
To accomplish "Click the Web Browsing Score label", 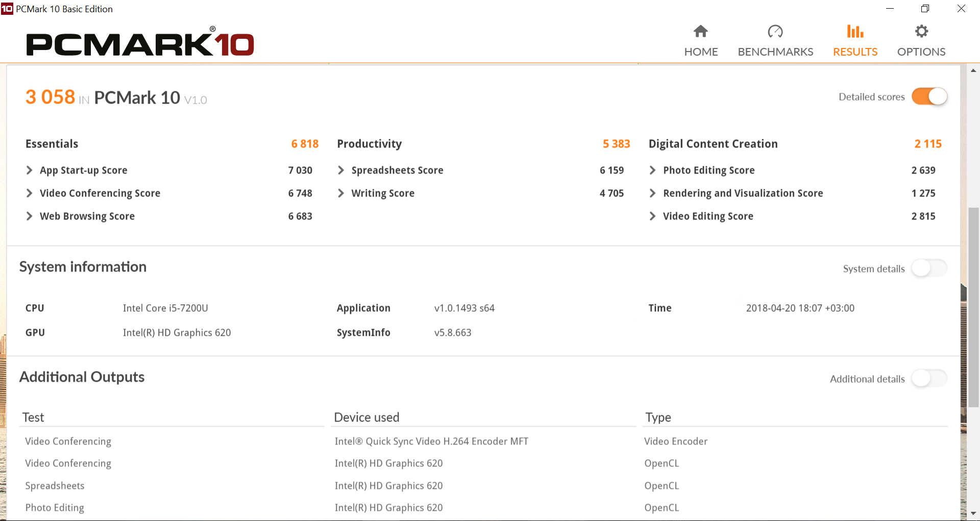I will [87, 216].
